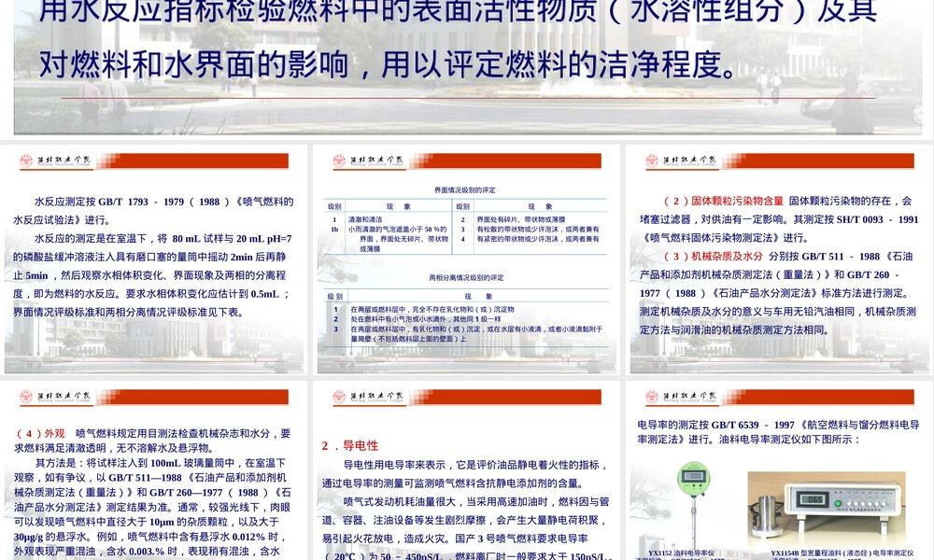Click the red heading （2）固体颗粒污染物含量

pos(724,202)
